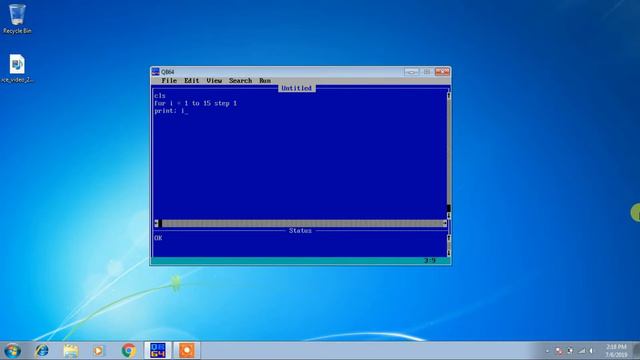Open the network signal tray icon
This screenshot has width=640, height=360.
tap(582, 351)
